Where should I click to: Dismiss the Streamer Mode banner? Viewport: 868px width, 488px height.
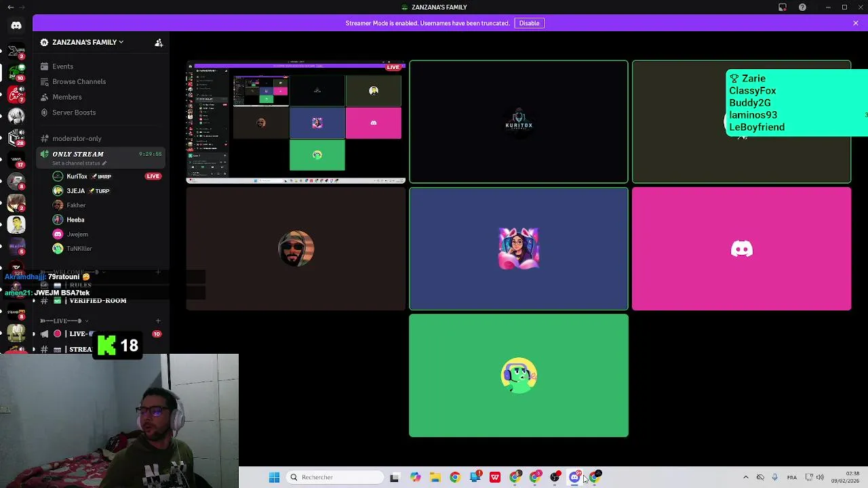click(x=856, y=23)
